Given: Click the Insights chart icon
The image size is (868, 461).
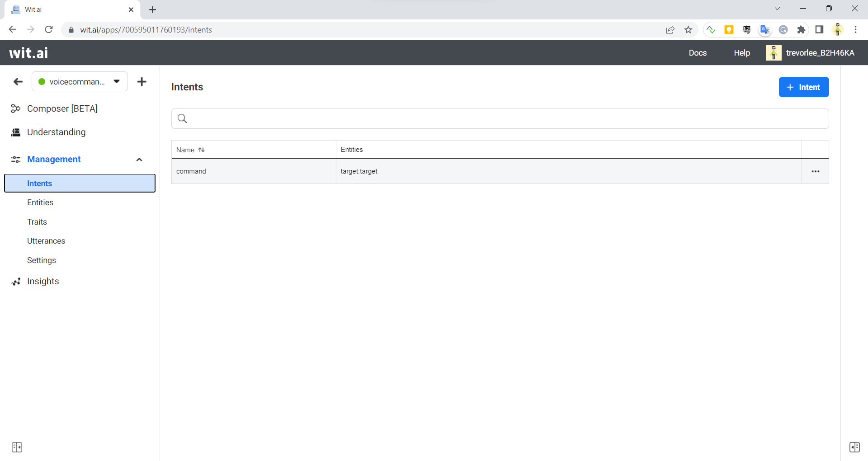Looking at the screenshot, I should [16, 282].
